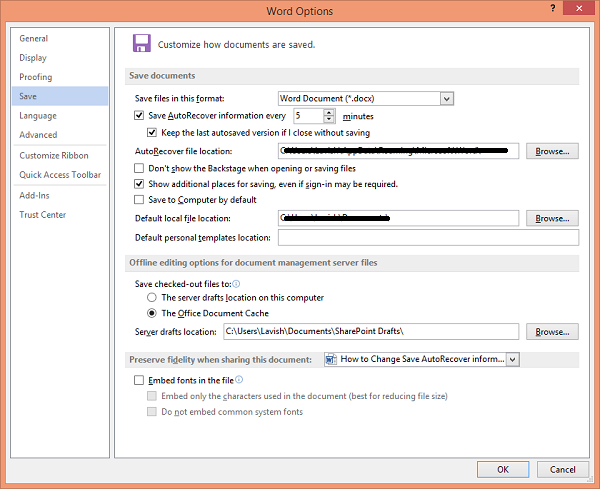The image size is (600, 489).
Task: Click the Default personal templates location field
Action: point(428,238)
